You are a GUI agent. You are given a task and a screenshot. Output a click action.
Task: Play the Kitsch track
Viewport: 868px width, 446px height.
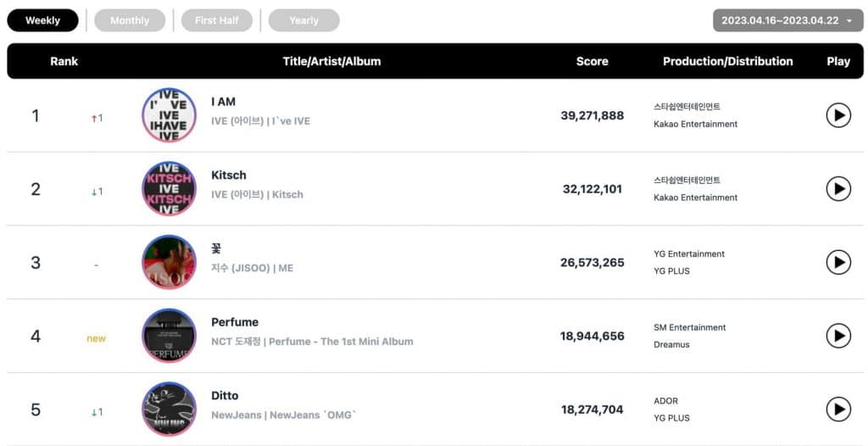click(x=837, y=188)
